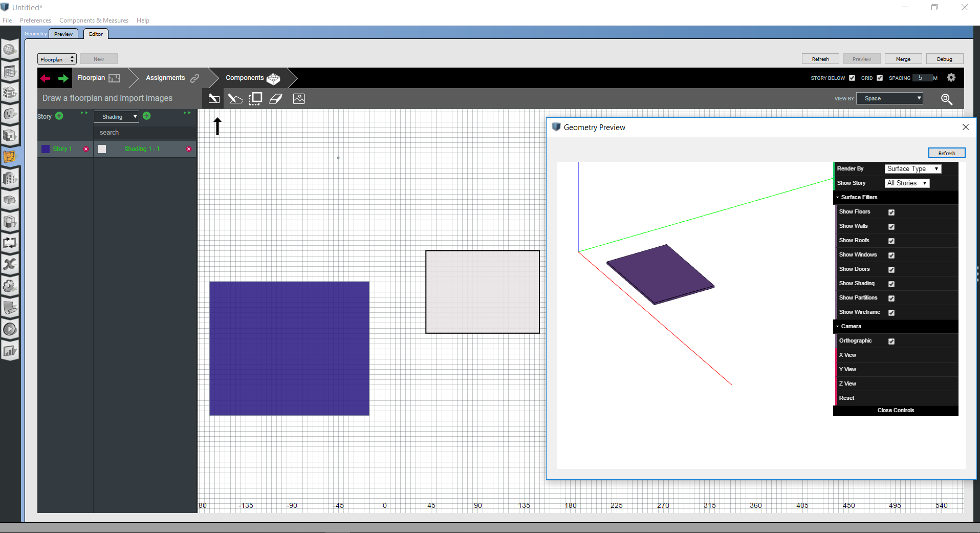Select the Site globe icon in sidebar
Screen dimensions: 980x533
click(x=10, y=50)
